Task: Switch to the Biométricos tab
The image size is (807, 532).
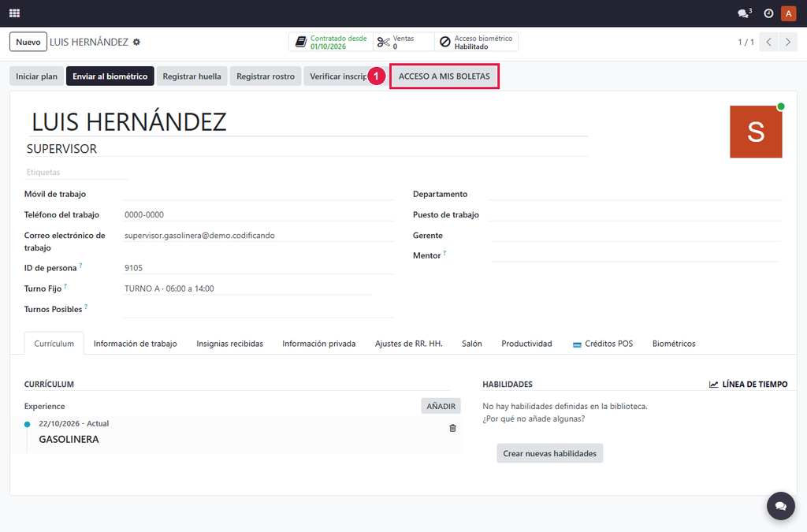Action: 674,344
